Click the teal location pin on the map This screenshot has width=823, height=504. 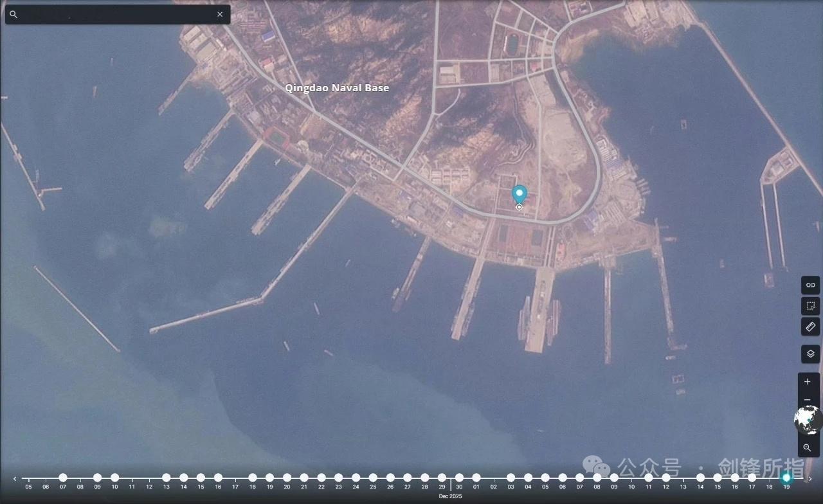click(x=519, y=195)
